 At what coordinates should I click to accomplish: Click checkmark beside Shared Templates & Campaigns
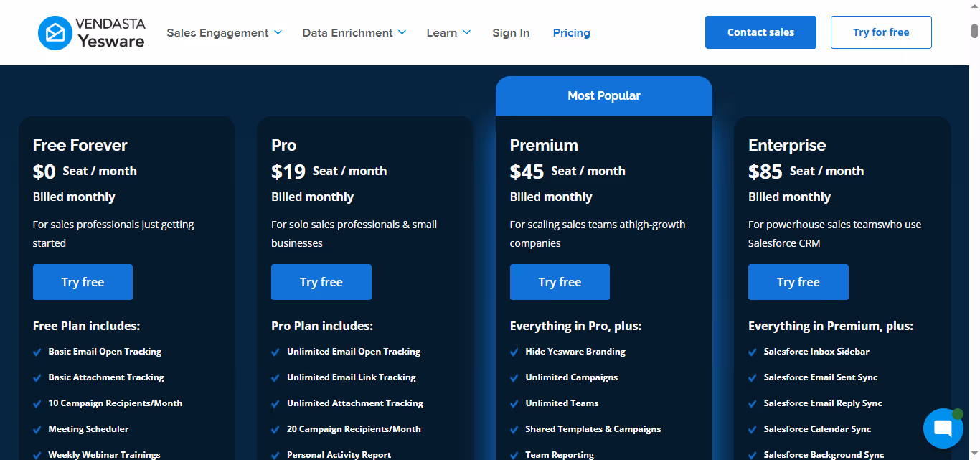pyautogui.click(x=514, y=430)
